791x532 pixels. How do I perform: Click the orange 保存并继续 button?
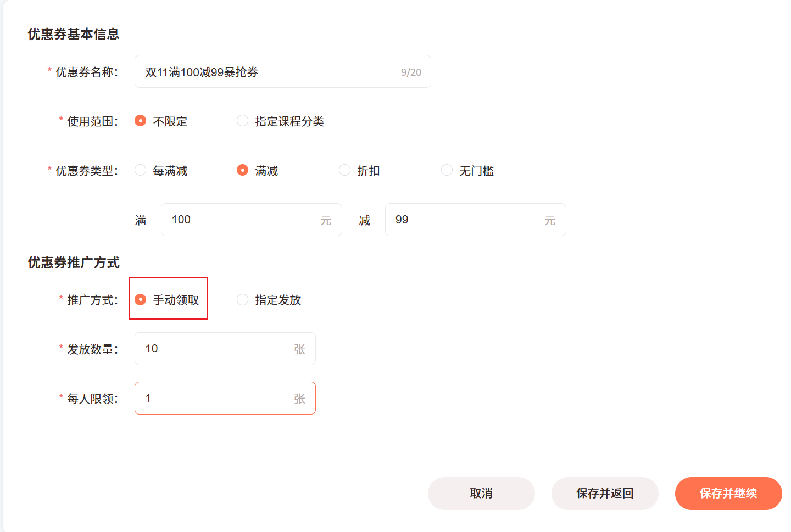click(728, 494)
